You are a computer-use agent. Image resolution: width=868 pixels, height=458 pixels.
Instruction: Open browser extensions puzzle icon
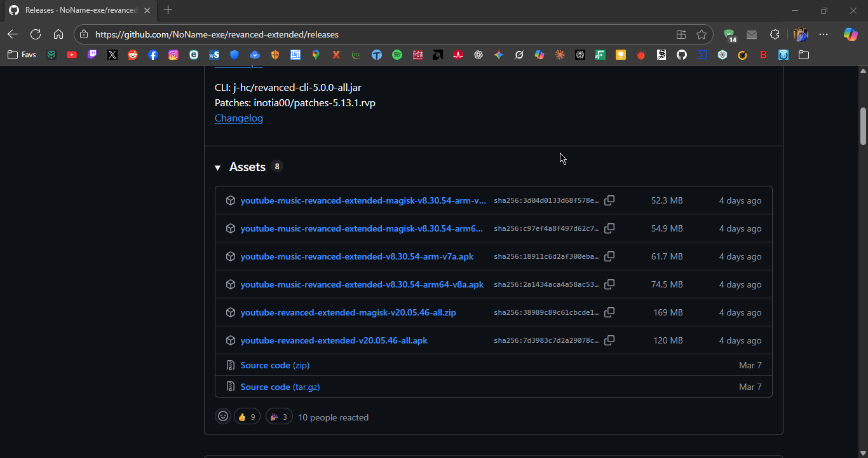click(775, 34)
